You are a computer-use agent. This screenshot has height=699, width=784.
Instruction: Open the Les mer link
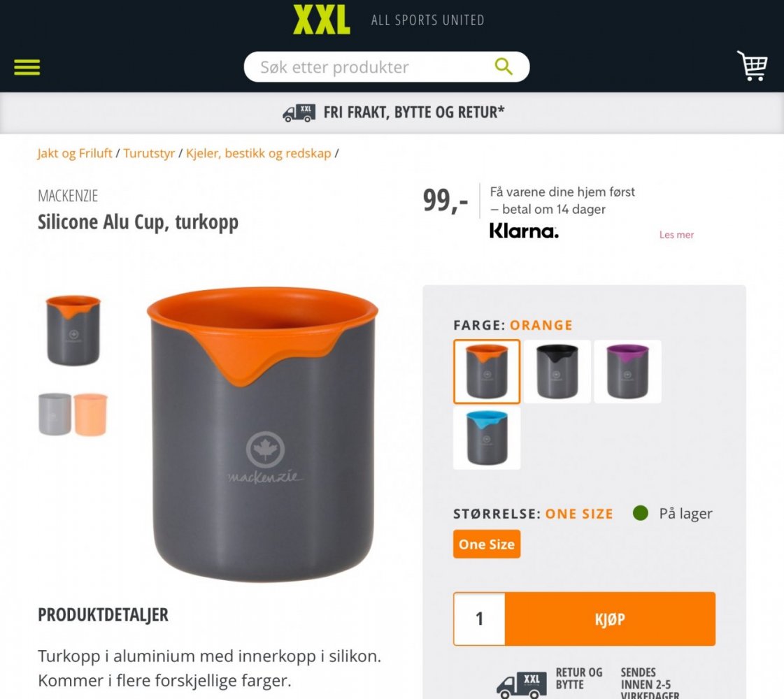point(676,235)
